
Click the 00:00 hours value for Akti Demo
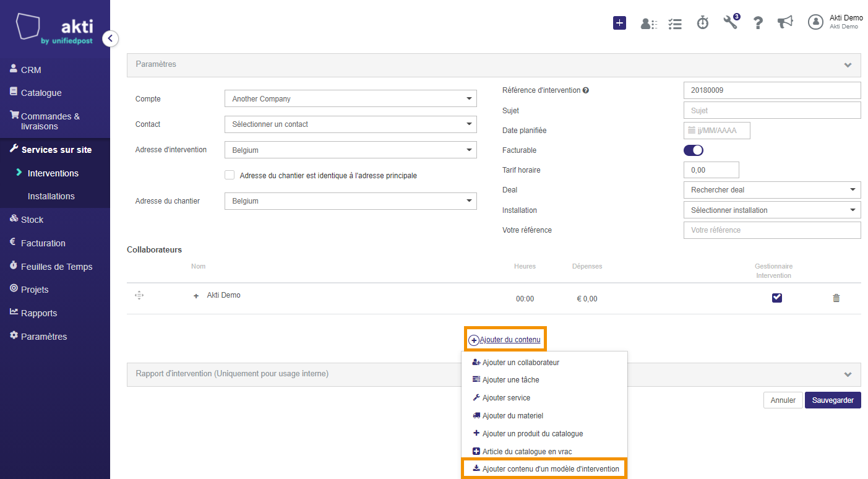(525, 299)
